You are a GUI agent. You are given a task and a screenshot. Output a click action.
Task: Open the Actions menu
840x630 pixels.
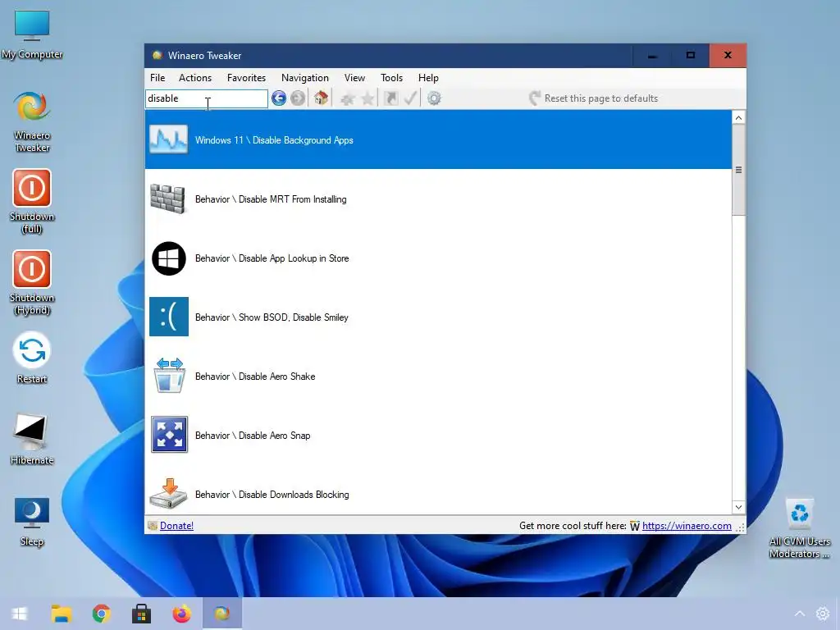pyautogui.click(x=195, y=78)
